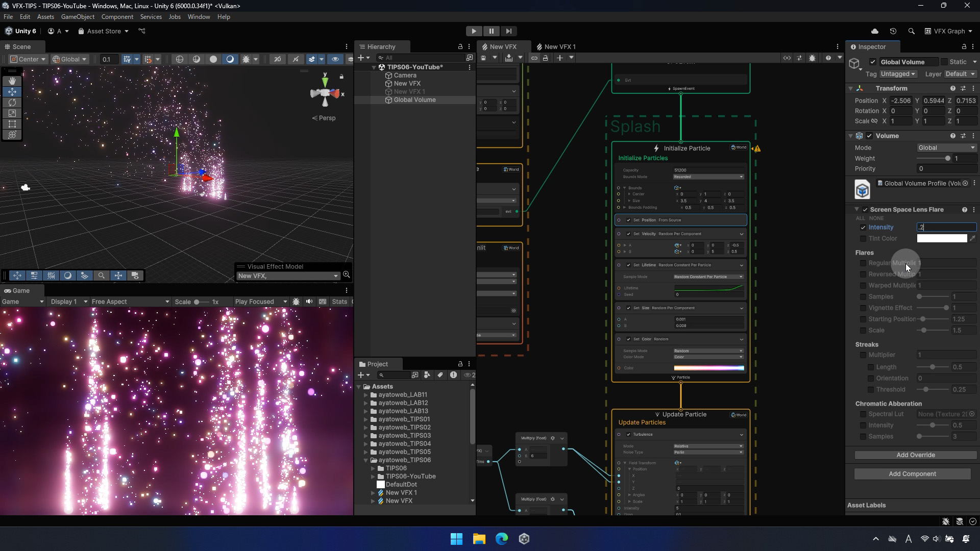The width and height of the screenshot is (980, 551).
Task: Open the Volume Mode dropdown
Action: [946, 147]
